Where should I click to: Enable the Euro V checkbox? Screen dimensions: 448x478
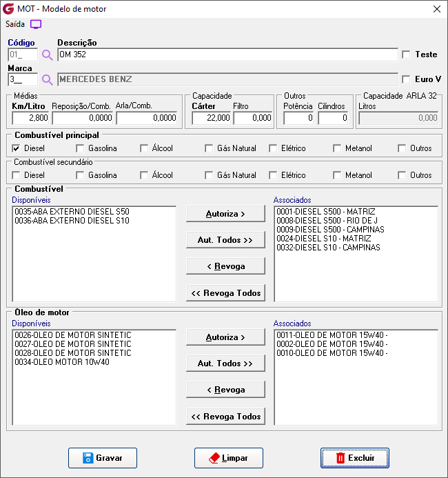[x=406, y=79]
